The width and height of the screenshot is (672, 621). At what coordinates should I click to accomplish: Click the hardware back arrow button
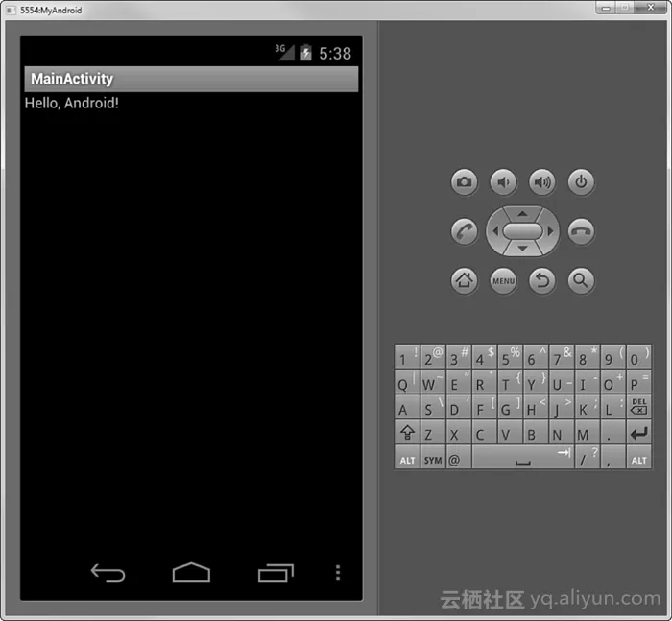point(542,281)
